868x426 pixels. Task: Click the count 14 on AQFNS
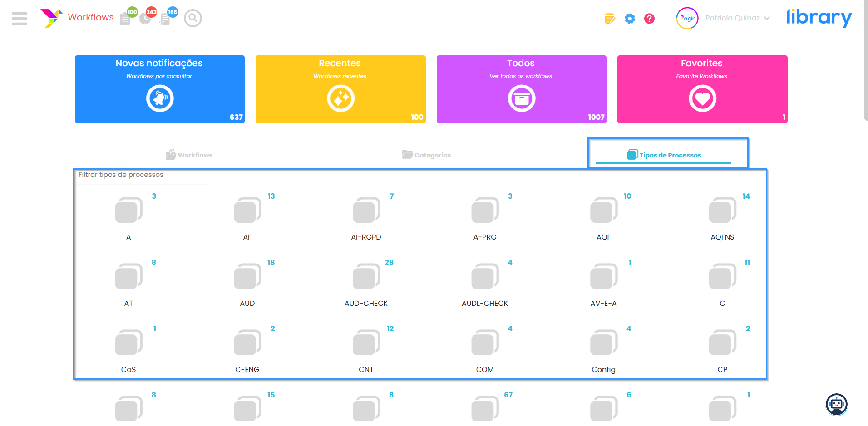pos(746,196)
